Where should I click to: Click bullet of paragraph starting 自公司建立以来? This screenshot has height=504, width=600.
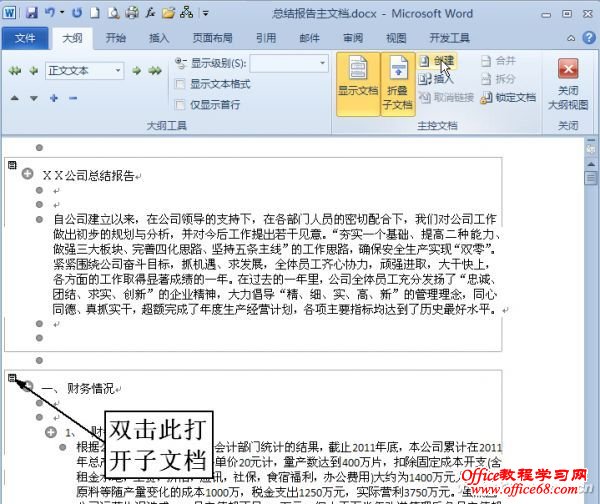click(39, 219)
